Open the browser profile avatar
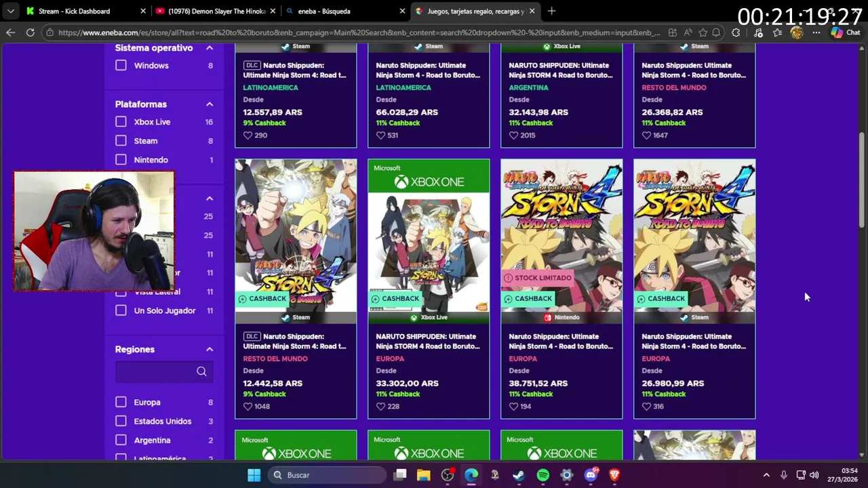Viewport: 868px width, 488px height. click(797, 33)
